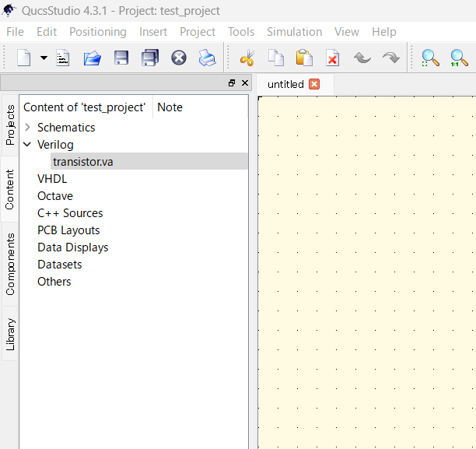Viewport: 476px width, 449px height.
Task: Click the new text document icon
Action: point(62,58)
